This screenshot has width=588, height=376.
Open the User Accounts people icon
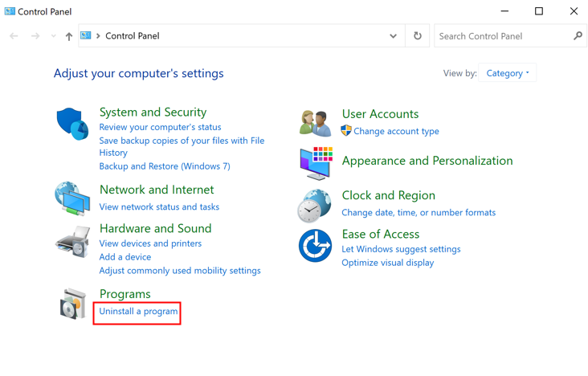pos(315,123)
